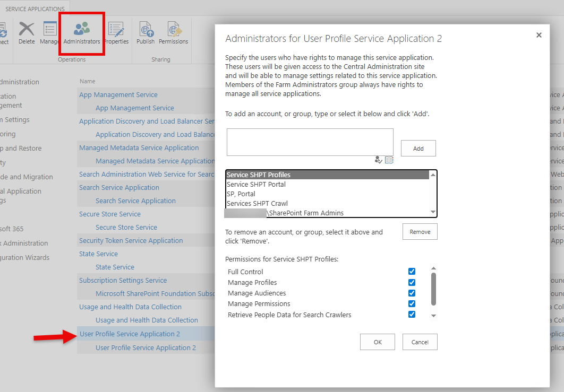Open top-level Usage and Health Data Collection link

click(x=130, y=307)
